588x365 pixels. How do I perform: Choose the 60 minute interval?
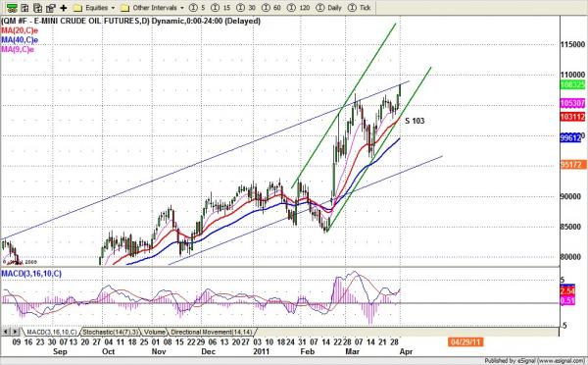(271, 8)
